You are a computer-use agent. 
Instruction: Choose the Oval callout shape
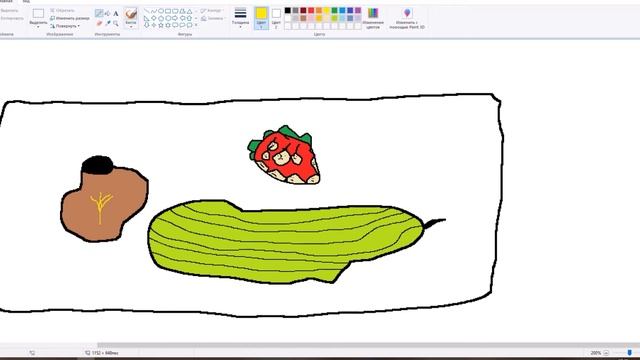(182, 25)
